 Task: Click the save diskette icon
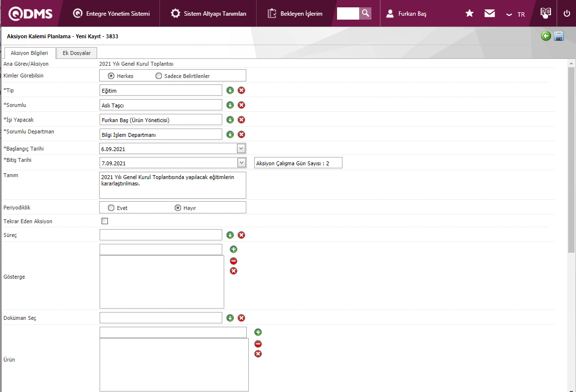558,36
